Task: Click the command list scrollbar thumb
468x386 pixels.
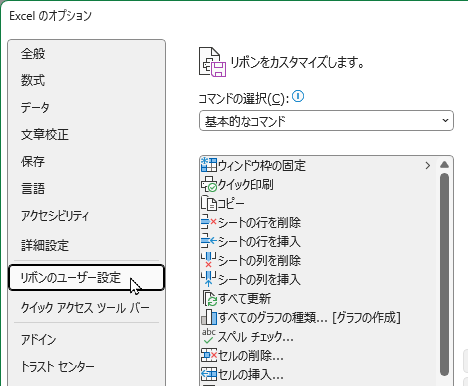Action: 444,275
